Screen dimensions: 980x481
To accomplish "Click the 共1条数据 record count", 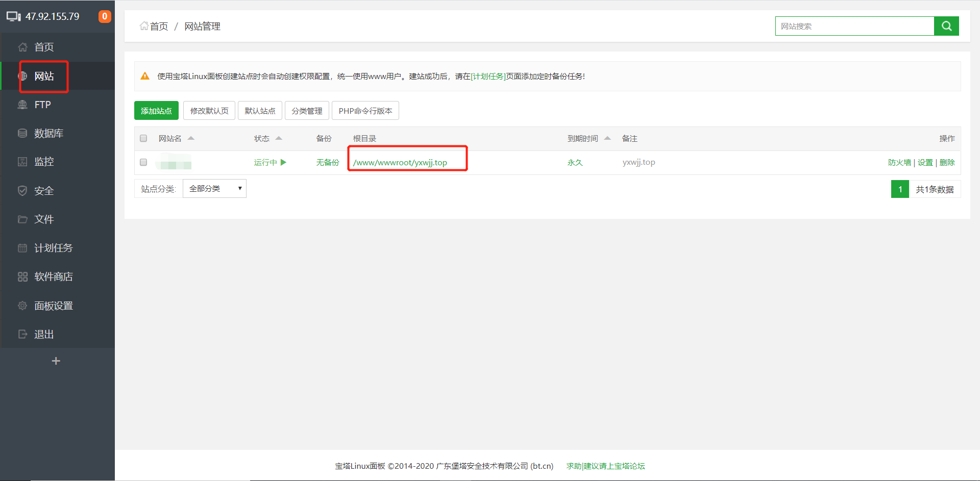I will 935,189.
